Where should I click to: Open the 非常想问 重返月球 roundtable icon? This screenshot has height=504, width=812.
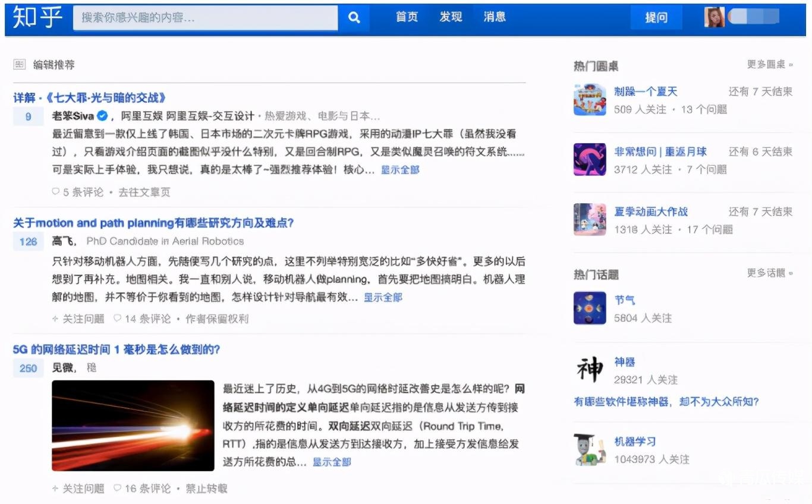coord(589,160)
